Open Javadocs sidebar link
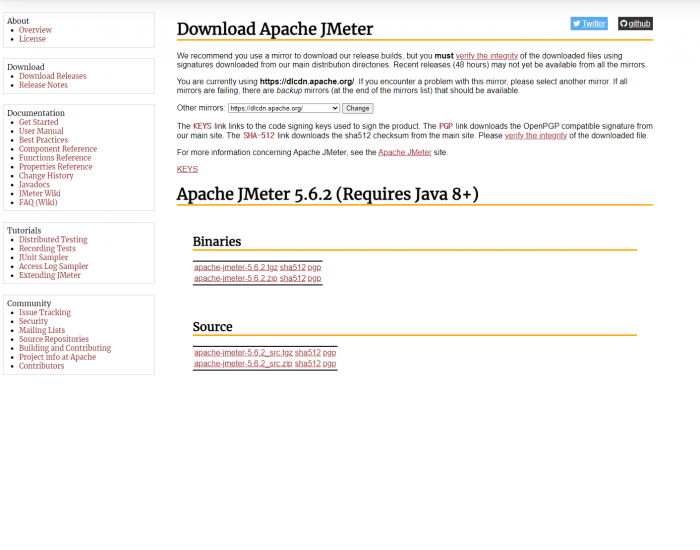This screenshot has height=550, width=700. click(34, 184)
